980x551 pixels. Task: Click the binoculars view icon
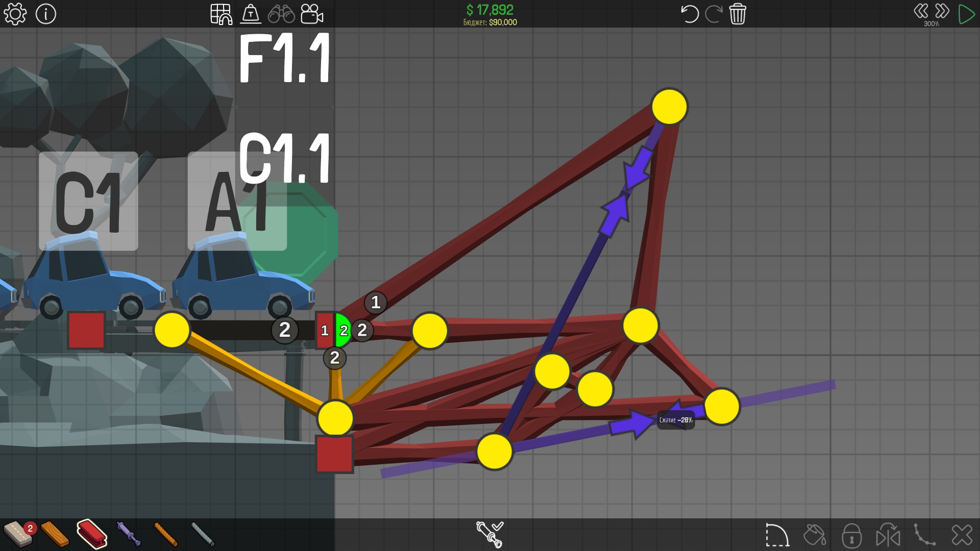281,14
